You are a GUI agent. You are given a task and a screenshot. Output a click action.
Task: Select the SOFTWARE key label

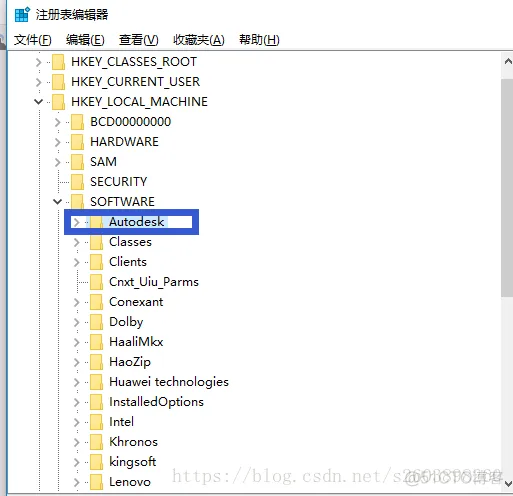[x=122, y=202]
